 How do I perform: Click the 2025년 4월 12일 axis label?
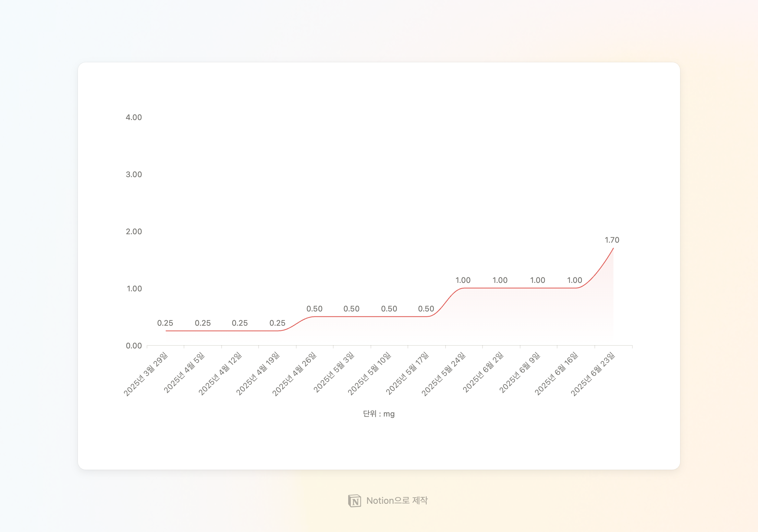pos(220,375)
